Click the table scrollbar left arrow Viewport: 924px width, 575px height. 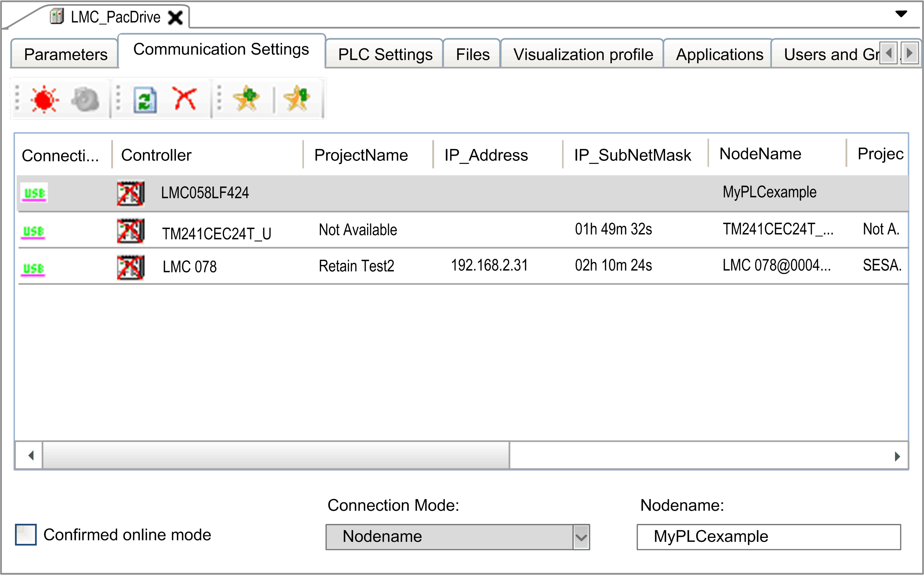(31, 455)
